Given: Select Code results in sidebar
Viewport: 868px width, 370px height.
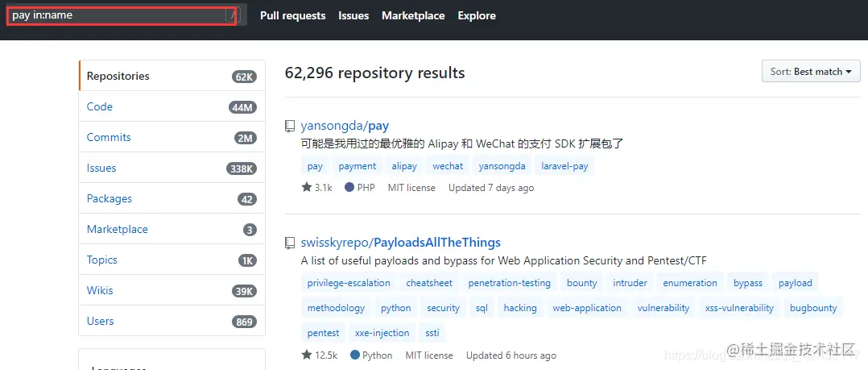Looking at the screenshot, I should 172,106.
